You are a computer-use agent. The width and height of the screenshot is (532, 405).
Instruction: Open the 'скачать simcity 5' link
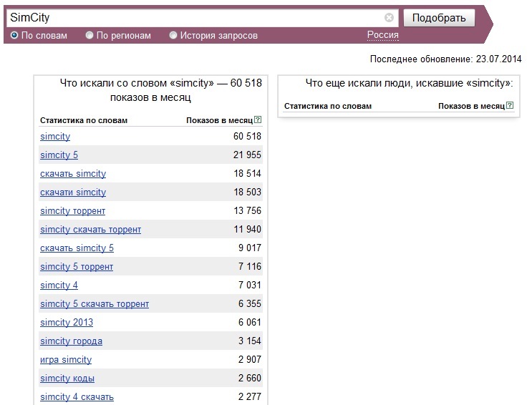click(77, 248)
